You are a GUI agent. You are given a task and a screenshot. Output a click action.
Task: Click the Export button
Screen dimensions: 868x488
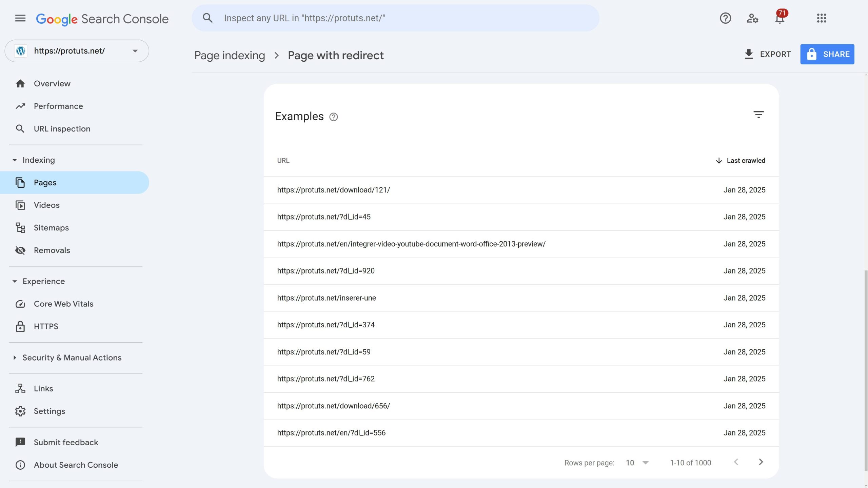[767, 54]
